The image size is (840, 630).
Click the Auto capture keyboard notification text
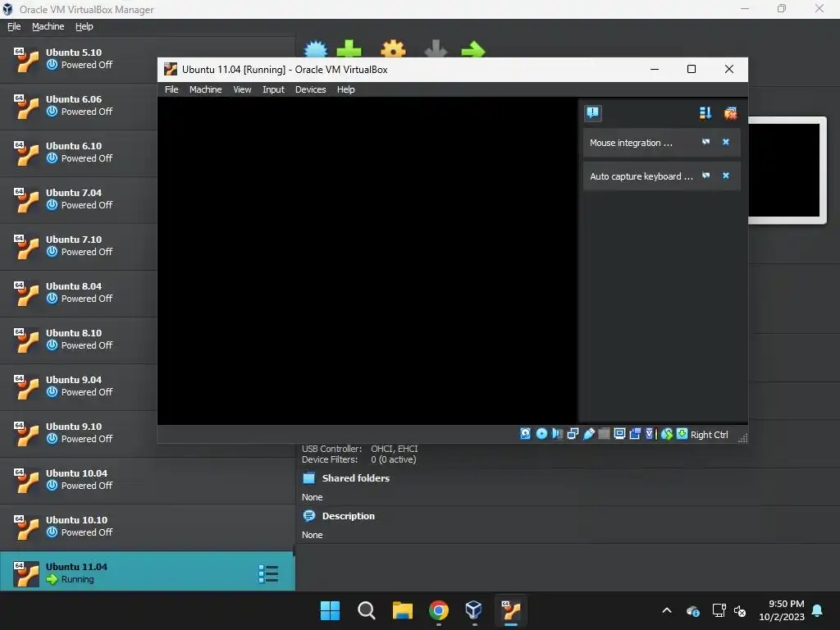tap(641, 176)
